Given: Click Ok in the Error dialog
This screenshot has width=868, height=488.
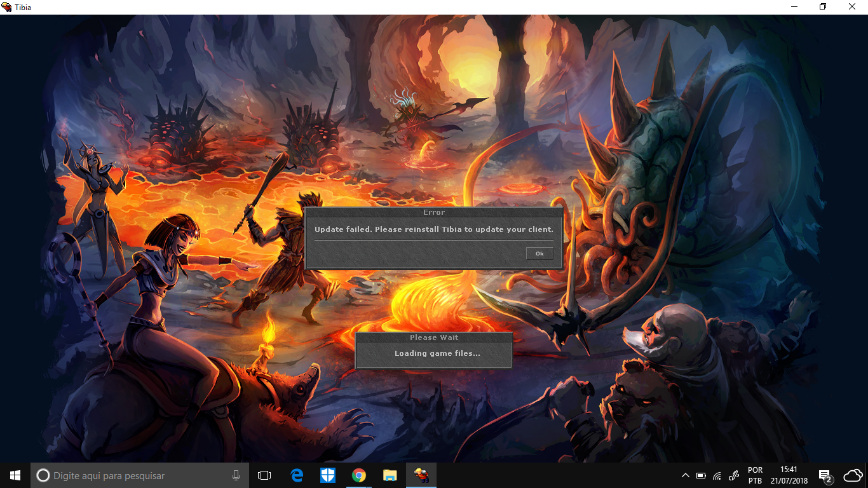Looking at the screenshot, I should pyautogui.click(x=539, y=254).
